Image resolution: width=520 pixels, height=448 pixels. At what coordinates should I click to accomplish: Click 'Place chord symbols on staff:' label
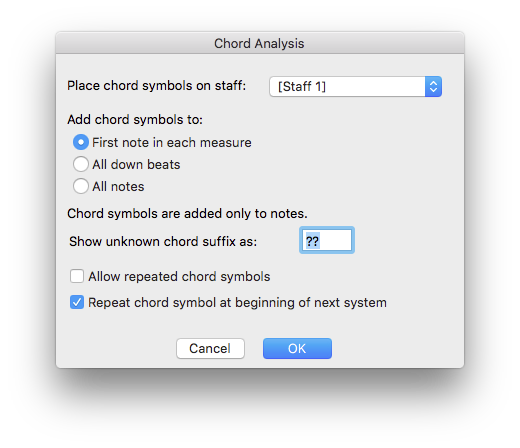coord(156,86)
